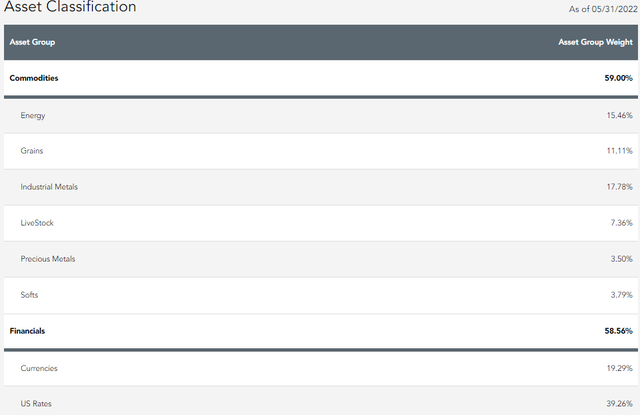Click the Asset Group column header
Image resolution: width=640 pixels, height=415 pixels.
coord(32,43)
